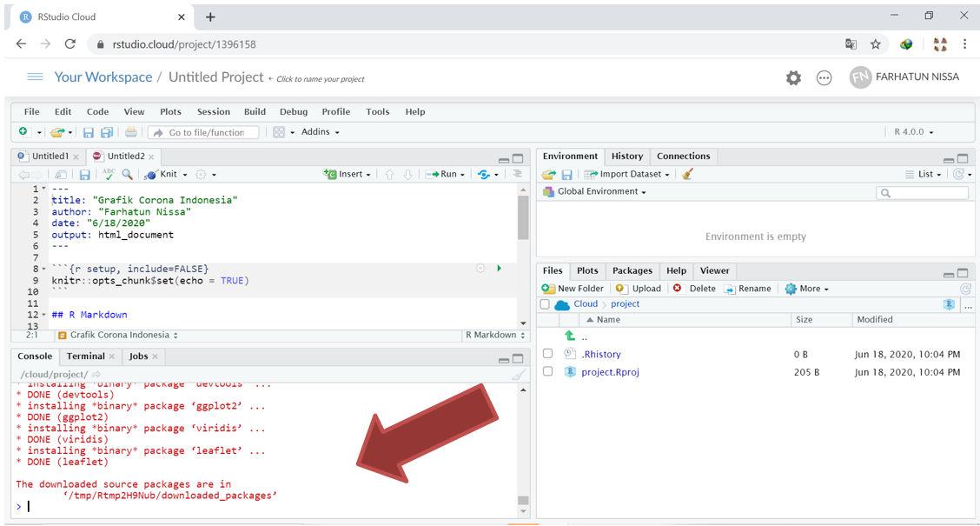Viewport: 980px width, 526px height.
Task: Open the Global Environment dropdown
Action: pos(594,191)
